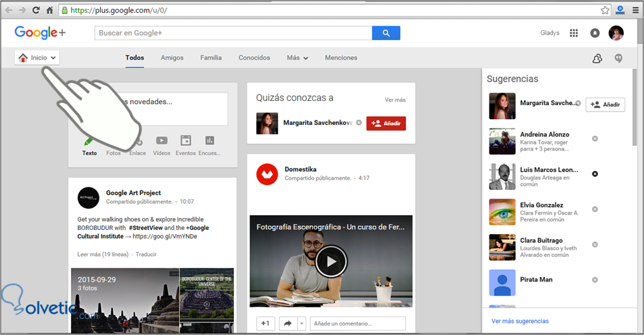The height and width of the screenshot is (335, 644).
Task: Click the Pirata Man name
Action: coord(536,280)
